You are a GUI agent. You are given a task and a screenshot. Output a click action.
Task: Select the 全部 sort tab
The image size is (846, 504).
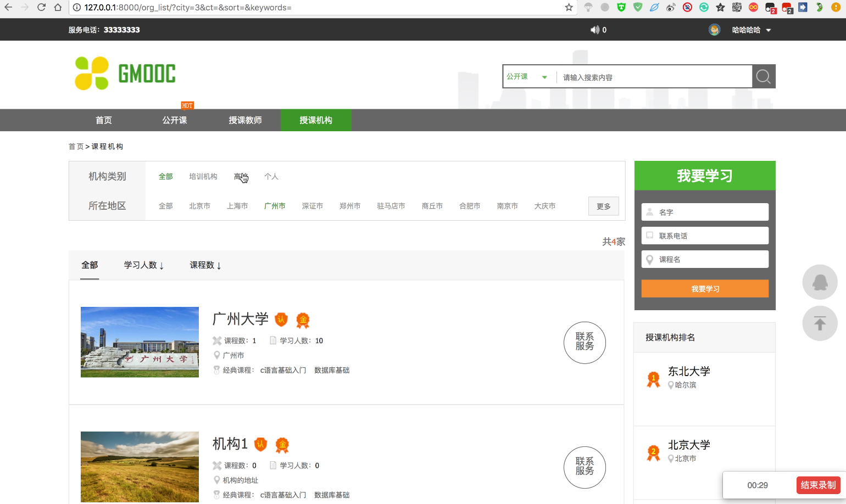click(90, 265)
